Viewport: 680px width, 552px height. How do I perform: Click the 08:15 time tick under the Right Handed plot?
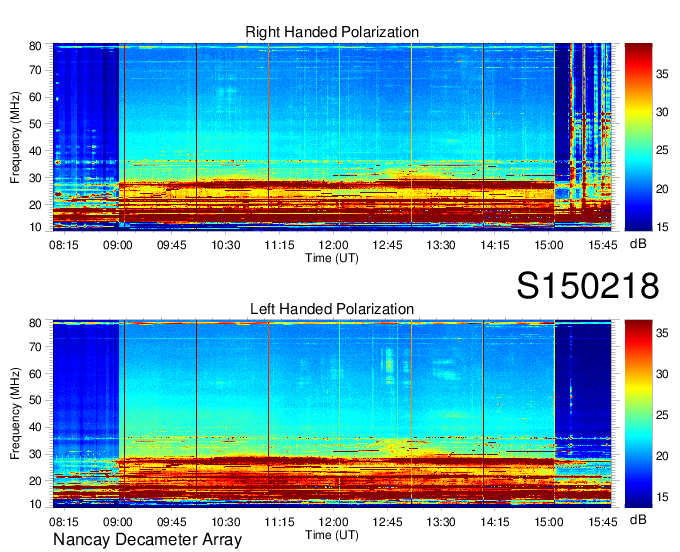pyautogui.click(x=64, y=245)
